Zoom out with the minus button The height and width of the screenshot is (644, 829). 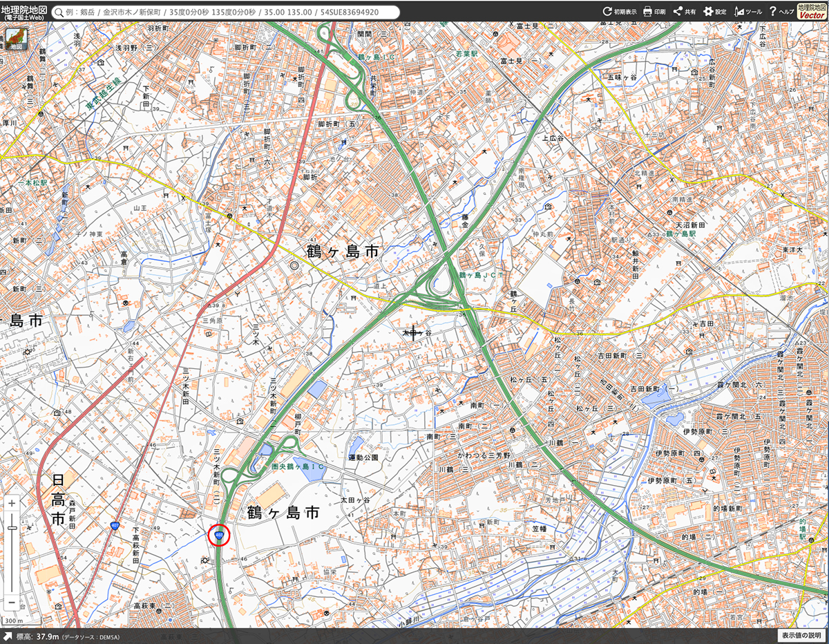pyautogui.click(x=12, y=603)
